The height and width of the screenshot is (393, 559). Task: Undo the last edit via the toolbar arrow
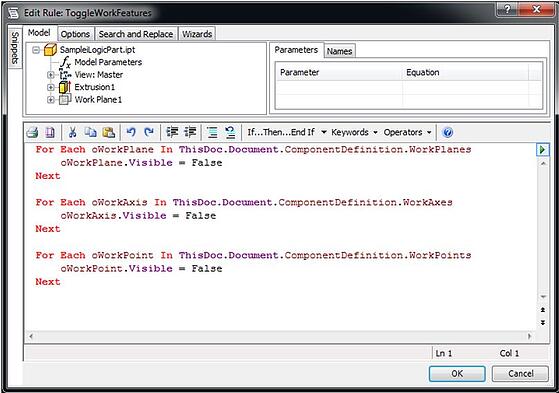tap(131, 132)
